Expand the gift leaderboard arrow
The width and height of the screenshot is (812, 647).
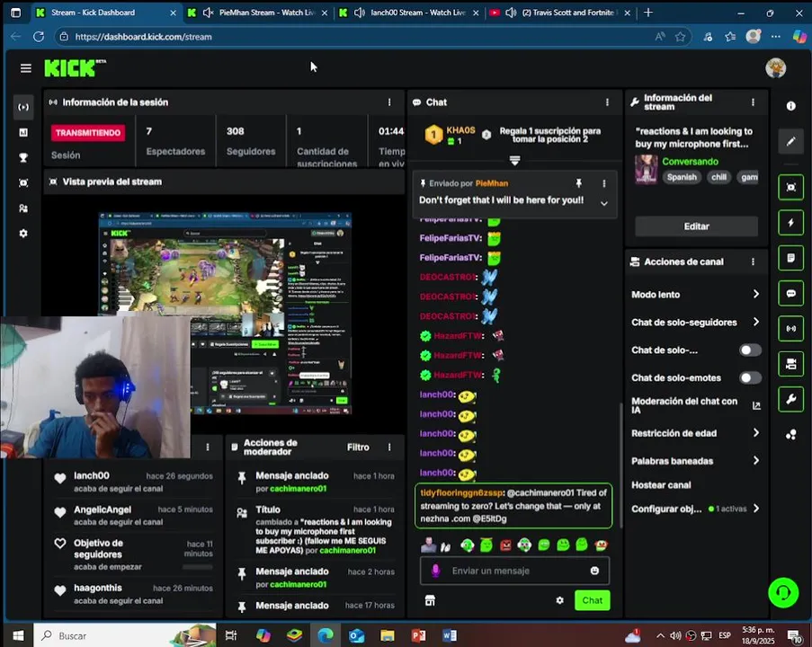point(514,161)
